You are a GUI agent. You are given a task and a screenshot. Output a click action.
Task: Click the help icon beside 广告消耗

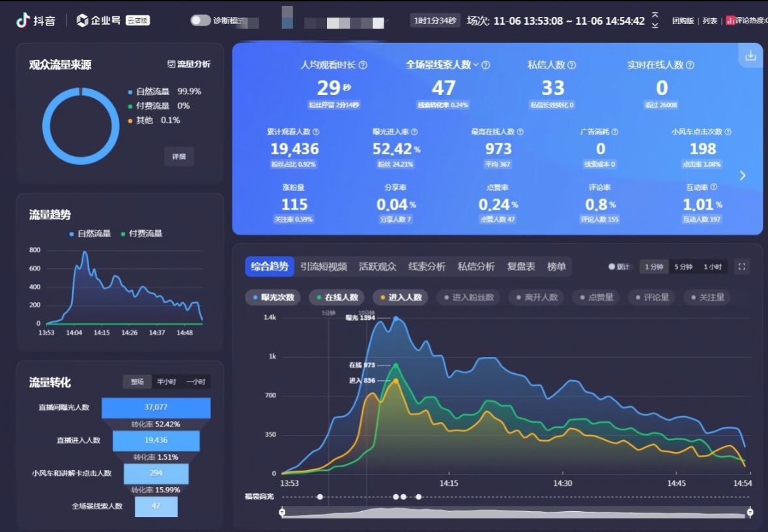point(615,132)
